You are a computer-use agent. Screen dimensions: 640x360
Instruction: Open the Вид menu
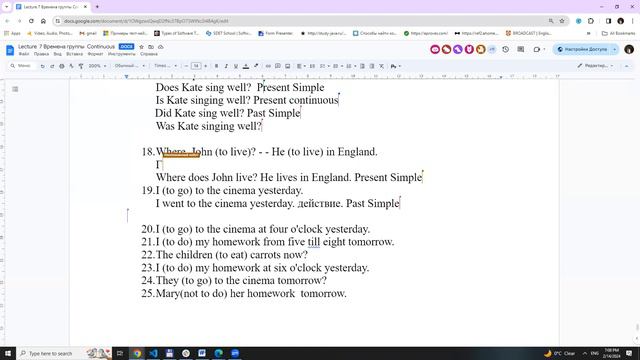58,54
